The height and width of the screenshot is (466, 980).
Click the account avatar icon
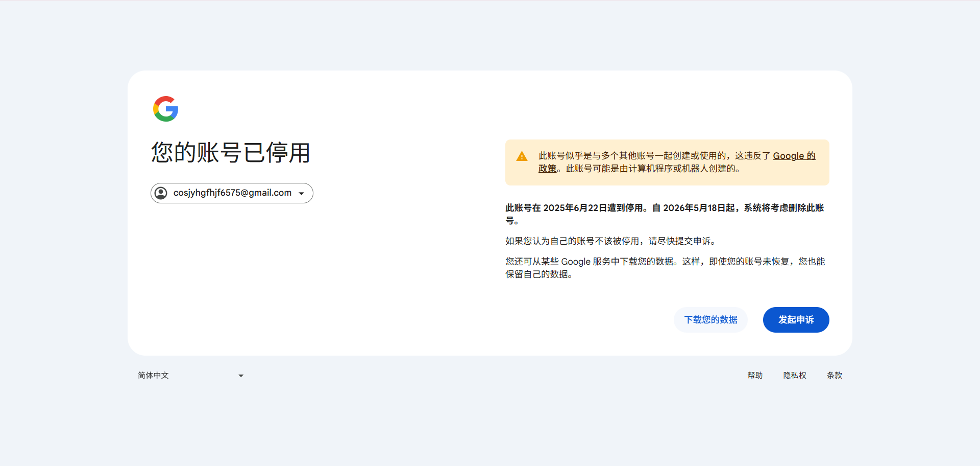[161, 193]
